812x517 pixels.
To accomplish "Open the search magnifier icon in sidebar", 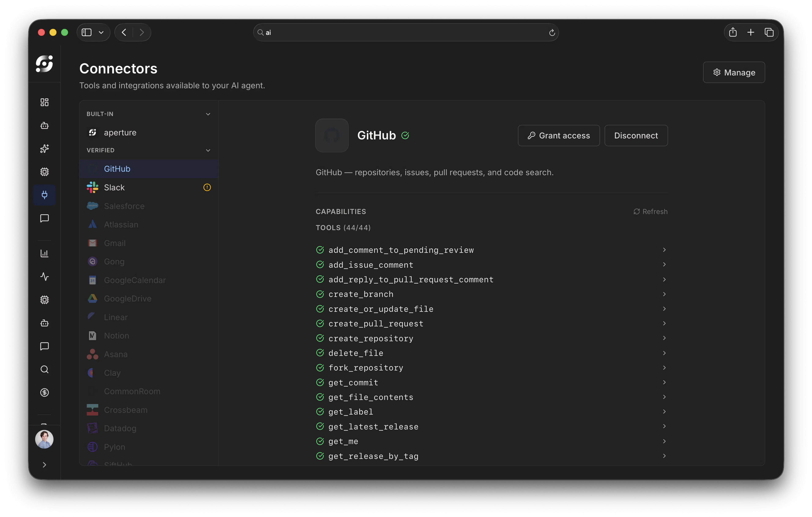I will click(x=44, y=369).
